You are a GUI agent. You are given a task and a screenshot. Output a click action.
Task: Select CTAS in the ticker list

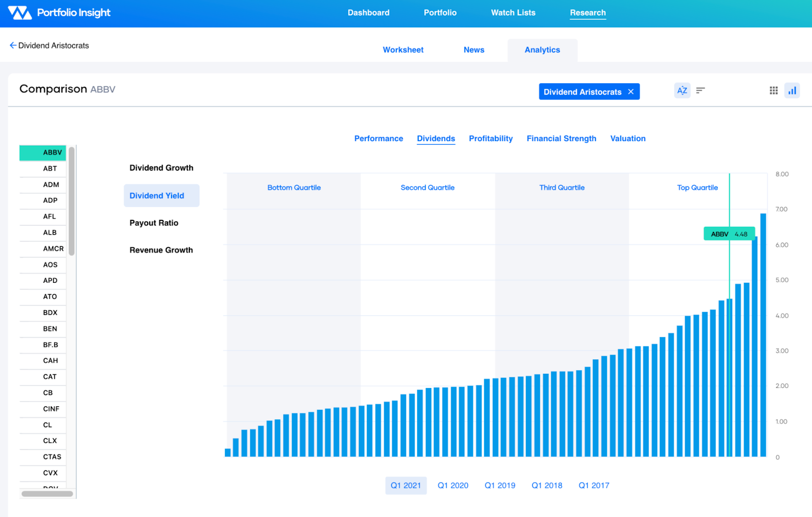43,457
